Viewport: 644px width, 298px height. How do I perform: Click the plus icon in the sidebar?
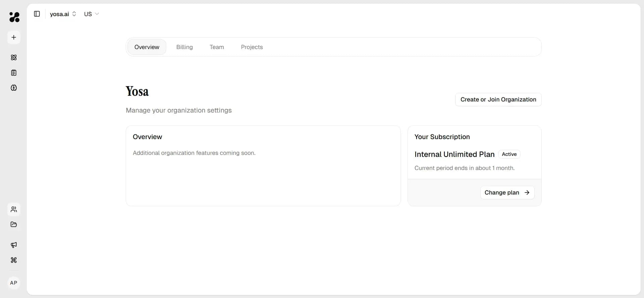pyautogui.click(x=14, y=37)
